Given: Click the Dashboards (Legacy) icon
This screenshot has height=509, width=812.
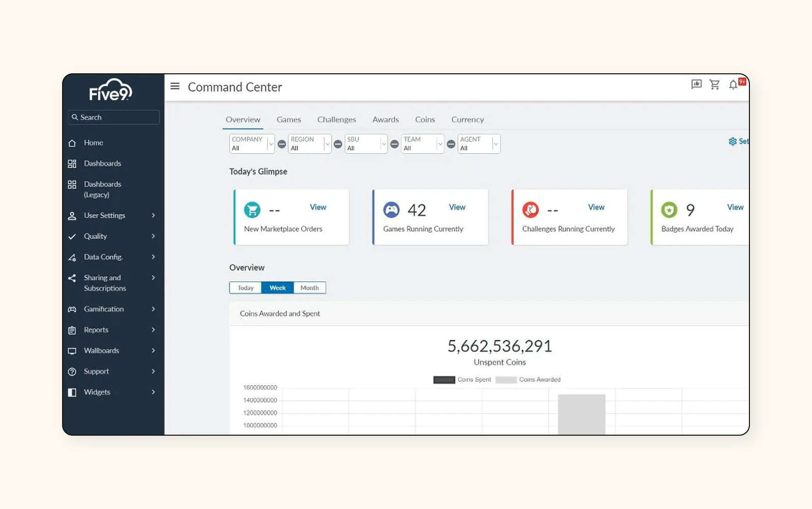Looking at the screenshot, I should (72, 184).
